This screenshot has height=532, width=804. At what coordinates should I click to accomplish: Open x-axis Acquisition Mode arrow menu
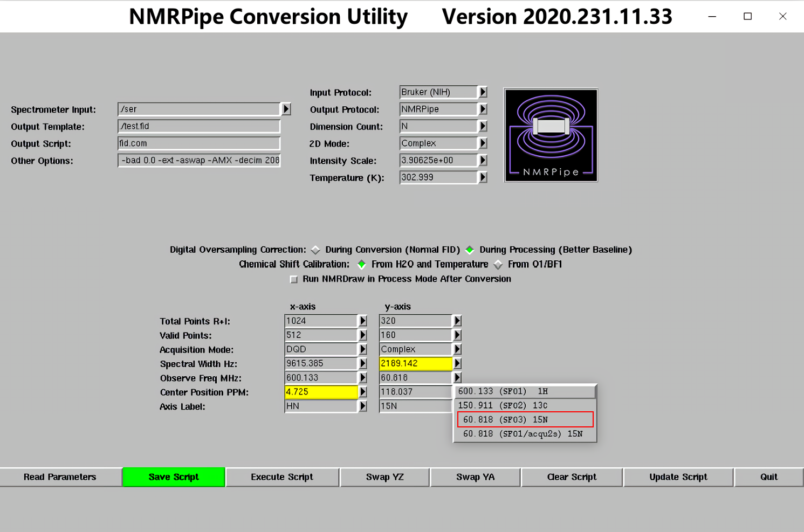tap(362, 349)
